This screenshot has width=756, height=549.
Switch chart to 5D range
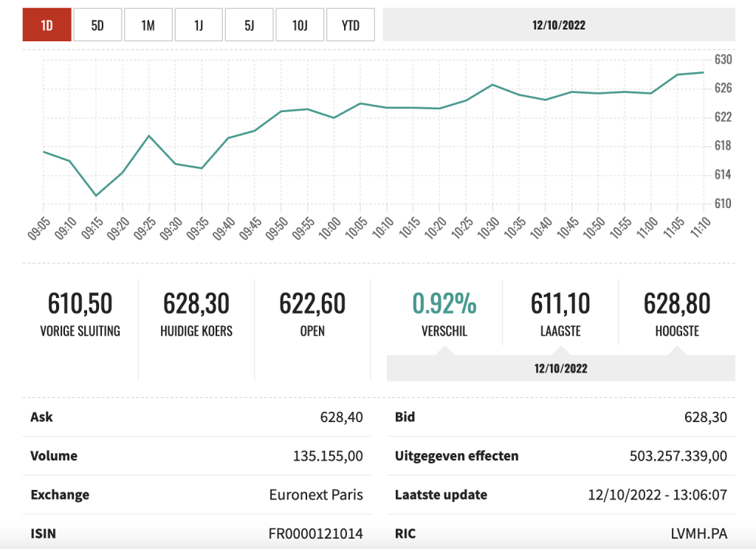point(97,25)
